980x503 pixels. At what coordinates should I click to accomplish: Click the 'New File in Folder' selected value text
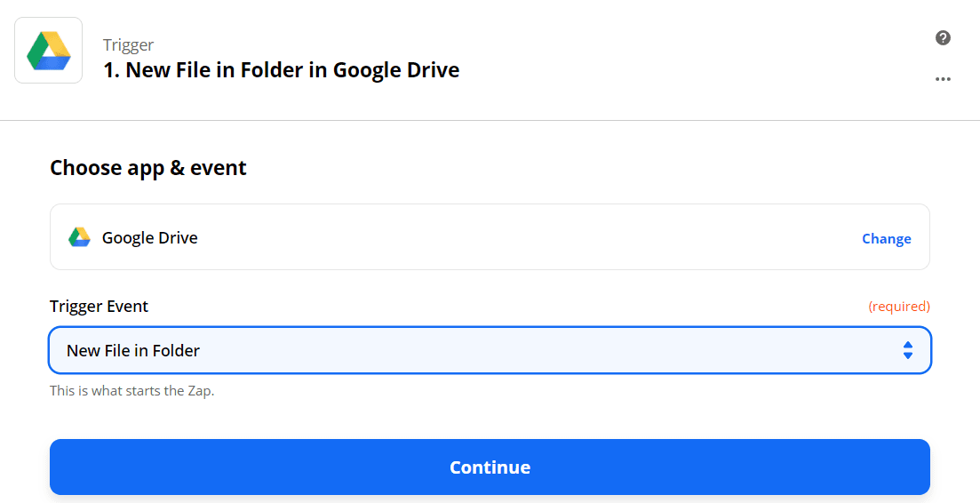(x=133, y=350)
